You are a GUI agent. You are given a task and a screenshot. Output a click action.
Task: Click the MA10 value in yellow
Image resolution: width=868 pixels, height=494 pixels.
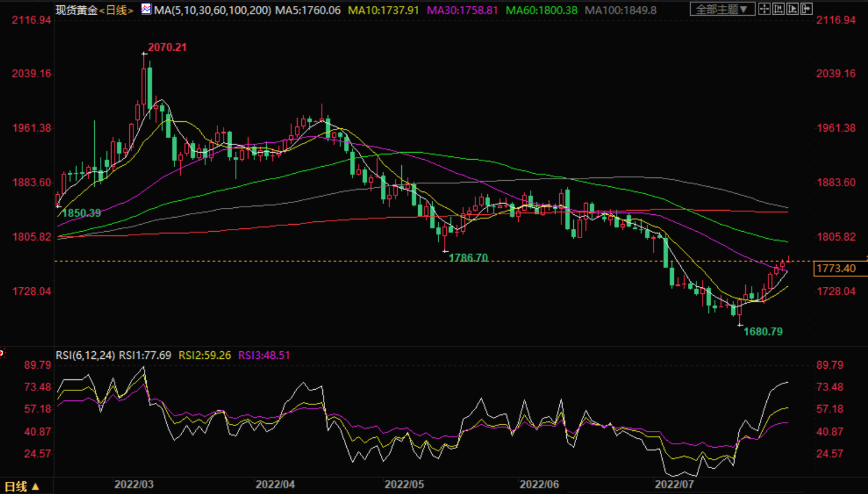(x=384, y=11)
